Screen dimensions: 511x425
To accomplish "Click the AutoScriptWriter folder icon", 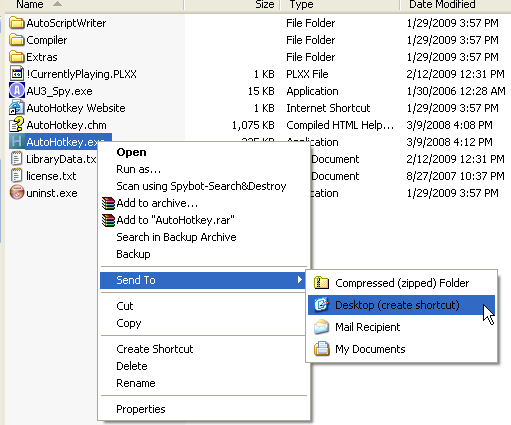I will (x=17, y=23).
